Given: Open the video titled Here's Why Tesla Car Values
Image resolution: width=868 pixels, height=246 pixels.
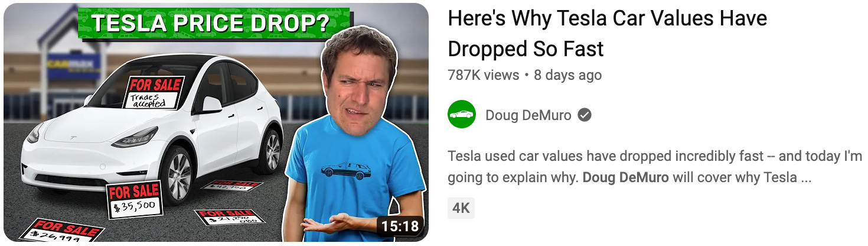Looking at the screenshot, I should click(608, 33).
